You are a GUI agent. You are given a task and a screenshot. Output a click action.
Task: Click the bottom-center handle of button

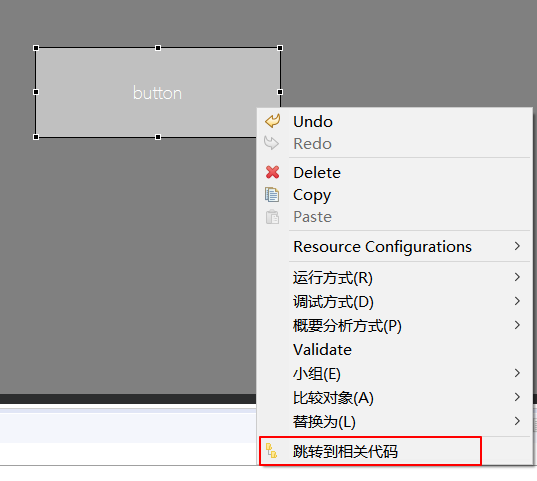coord(158,137)
